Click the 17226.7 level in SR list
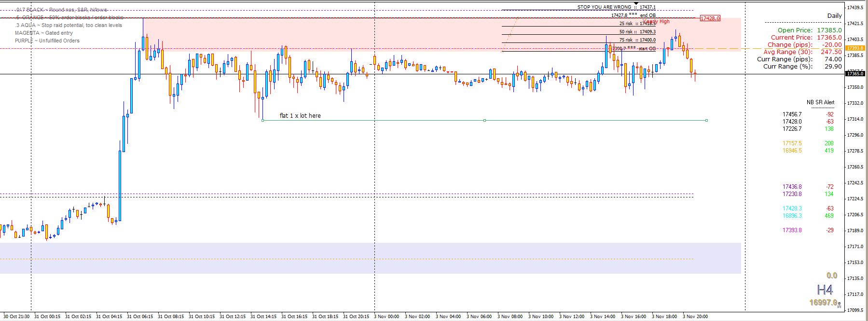The image size is (868, 321). tap(792, 129)
